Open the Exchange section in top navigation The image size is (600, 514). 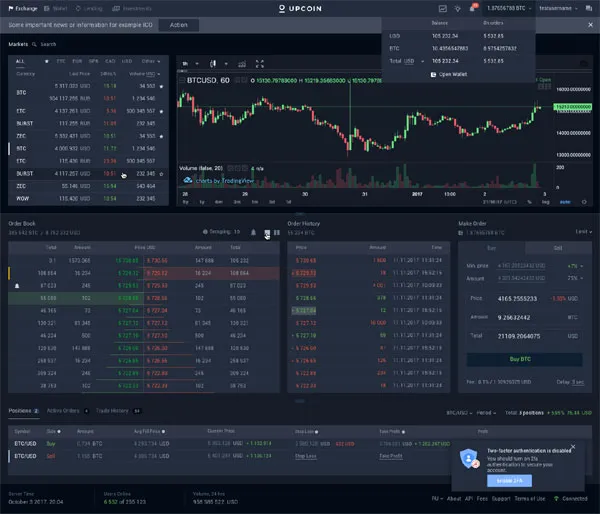[23, 8]
